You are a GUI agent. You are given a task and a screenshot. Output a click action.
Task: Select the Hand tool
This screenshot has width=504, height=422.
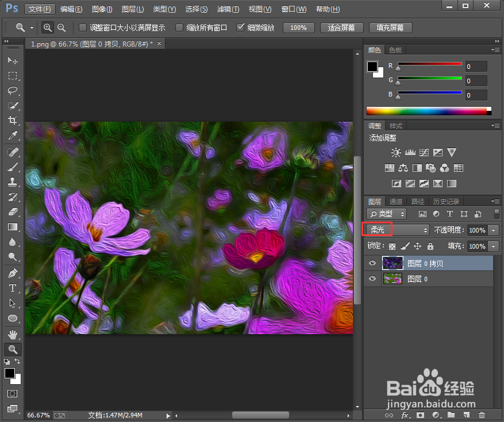point(13,335)
